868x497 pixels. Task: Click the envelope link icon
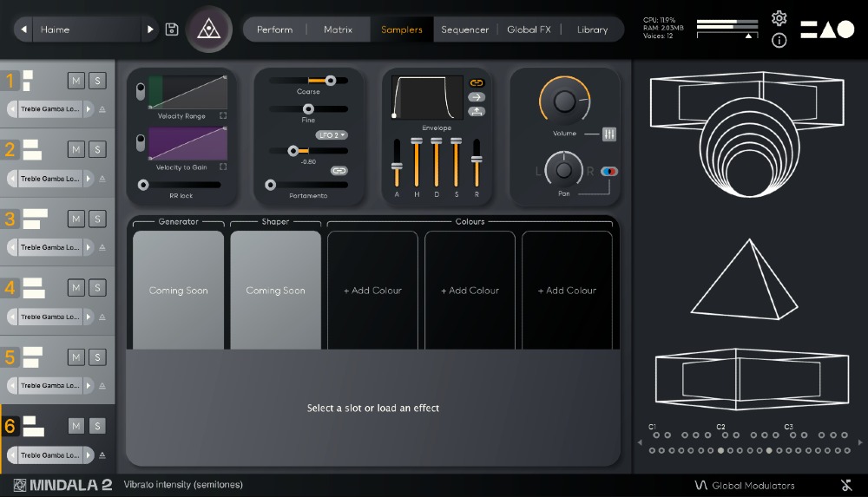[x=477, y=82]
